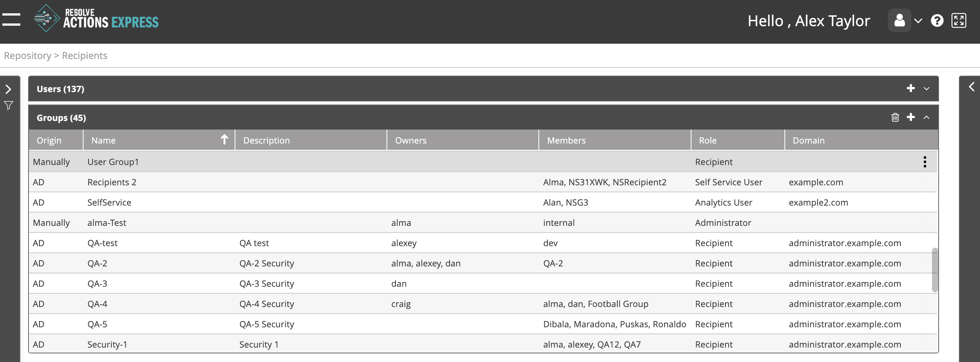Click the groups table vertical scrollbar
The height and width of the screenshot is (362, 980).
934,269
